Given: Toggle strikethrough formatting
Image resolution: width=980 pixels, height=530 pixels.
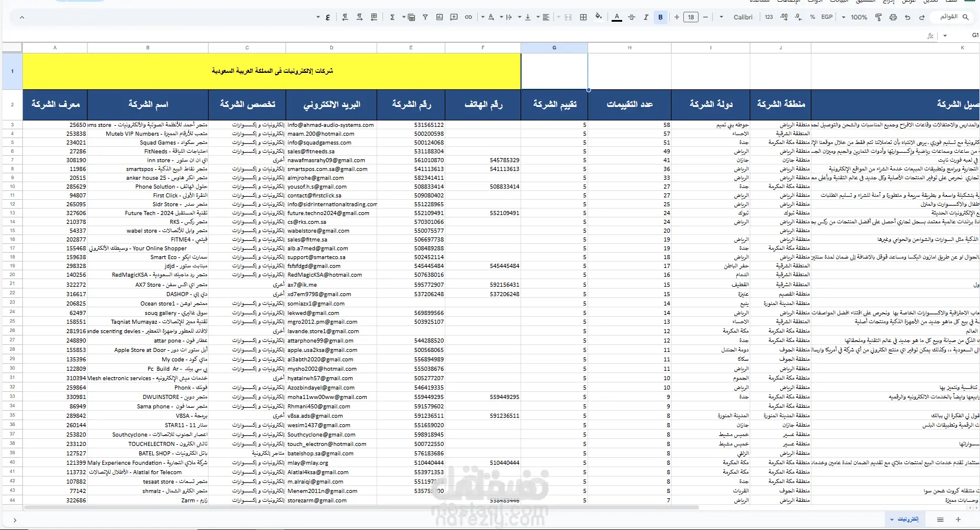Looking at the screenshot, I should [632, 17].
